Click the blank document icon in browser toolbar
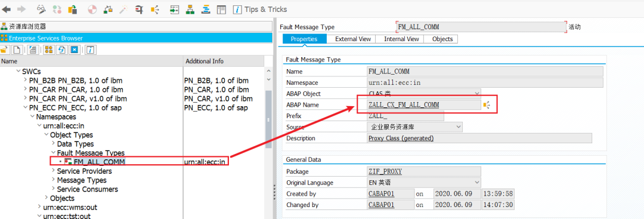This screenshot has height=219, width=644. pyautogui.click(x=17, y=50)
